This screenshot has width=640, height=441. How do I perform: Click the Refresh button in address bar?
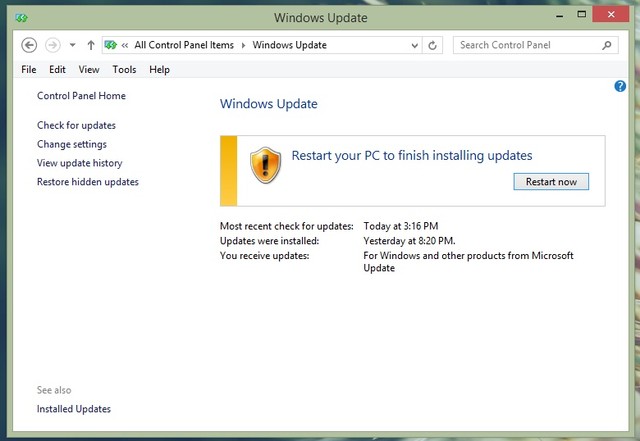pyautogui.click(x=433, y=45)
